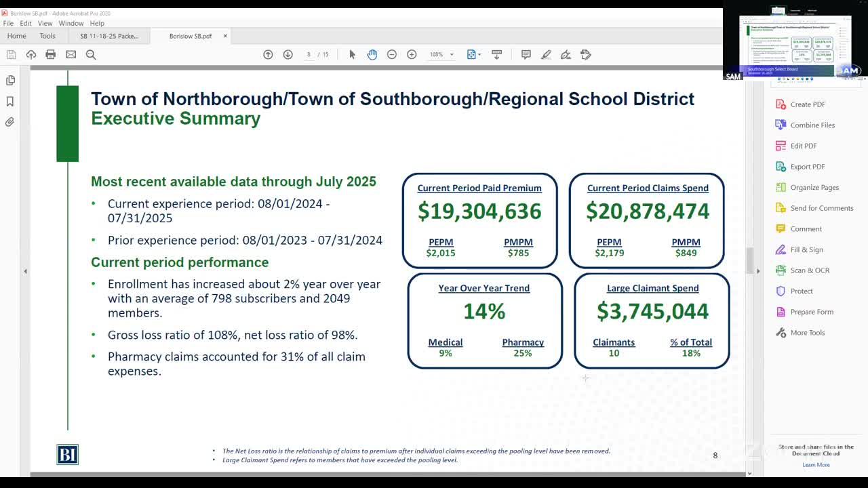
Task: Click the zoom in plus icon
Action: tap(412, 54)
